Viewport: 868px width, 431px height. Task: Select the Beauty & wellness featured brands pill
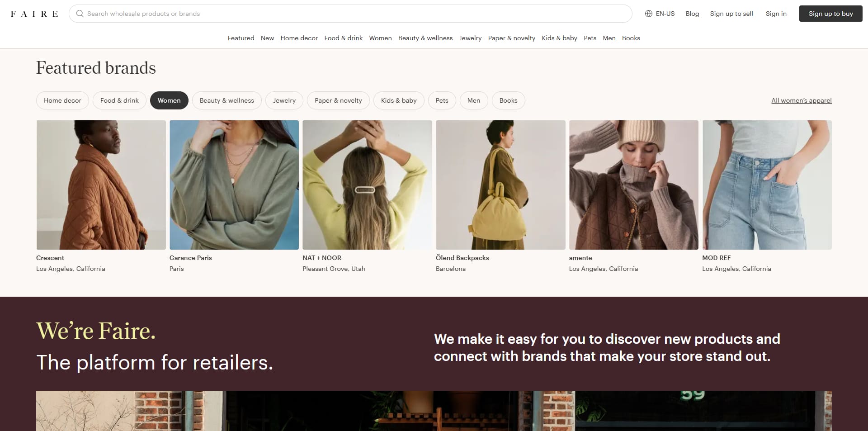(x=227, y=100)
